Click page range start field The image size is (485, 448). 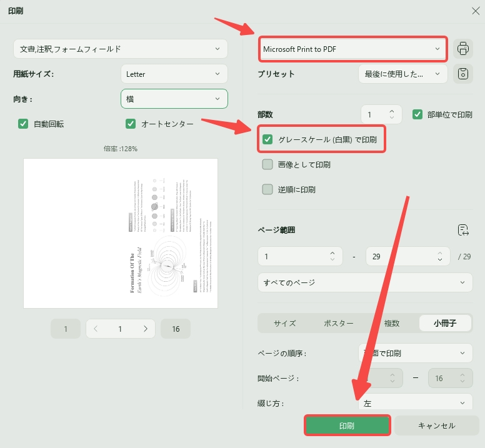tap(300, 256)
